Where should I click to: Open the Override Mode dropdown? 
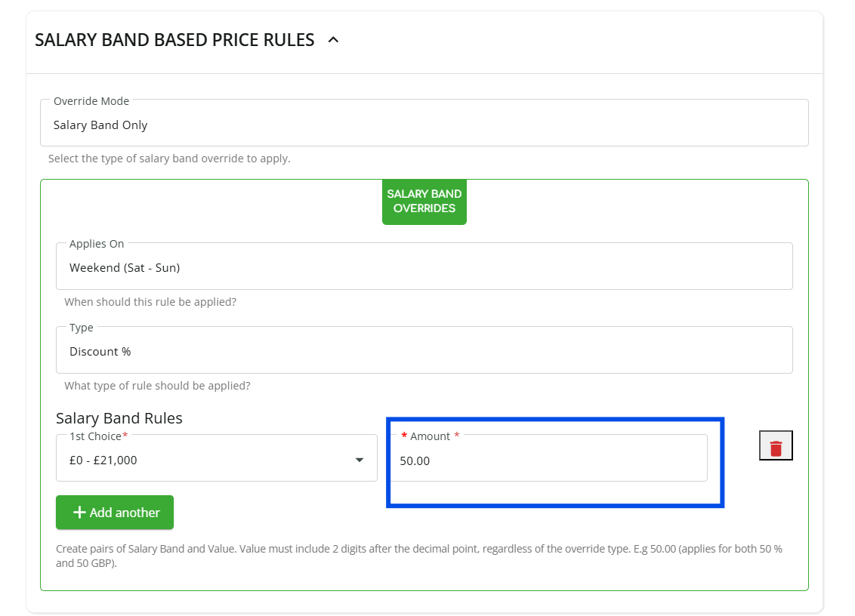click(x=424, y=125)
